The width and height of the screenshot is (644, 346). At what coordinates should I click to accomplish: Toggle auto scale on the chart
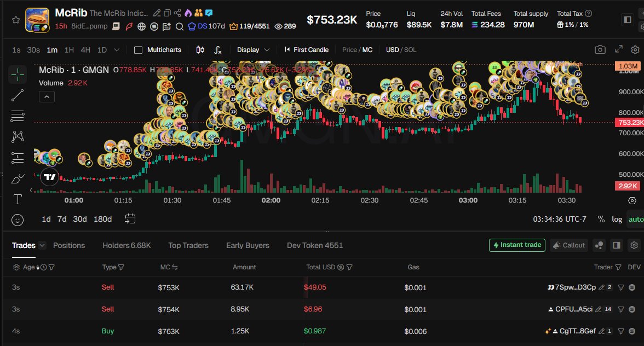pos(636,219)
